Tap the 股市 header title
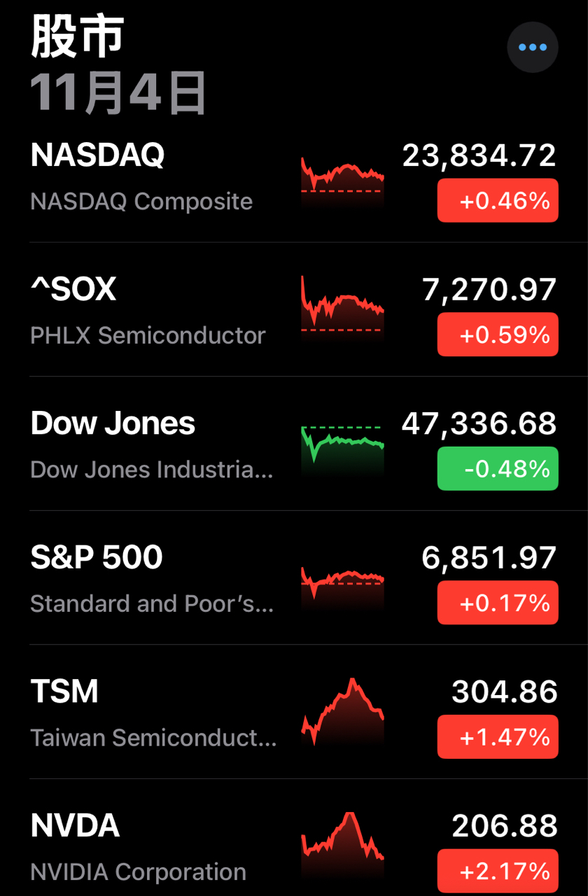588x896 pixels. tap(77, 36)
